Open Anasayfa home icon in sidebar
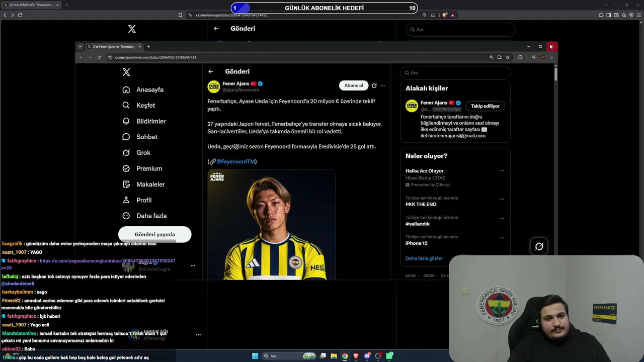Viewport: 644px width, 362px height. tap(126, 89)
